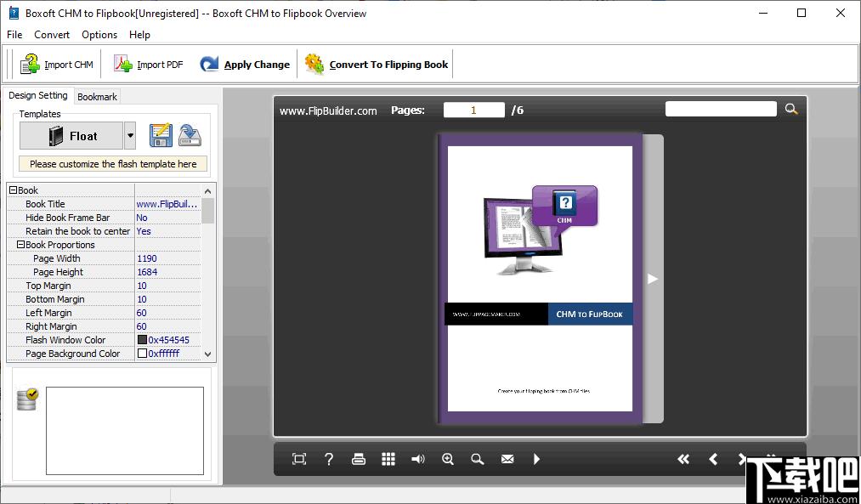The height and width of the screenshot is (504, 861).
Task: Go to previous page arrow
Action: [713, 459]
